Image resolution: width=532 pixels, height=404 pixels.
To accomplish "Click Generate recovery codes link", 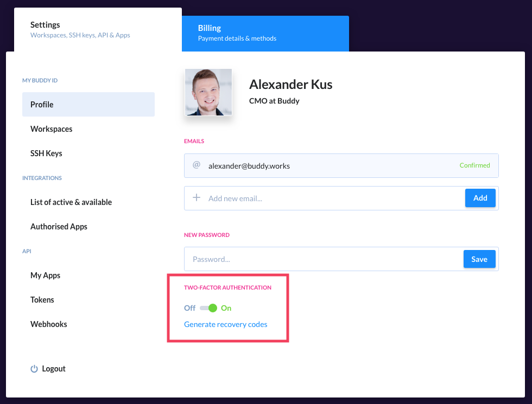I will 226,324.
